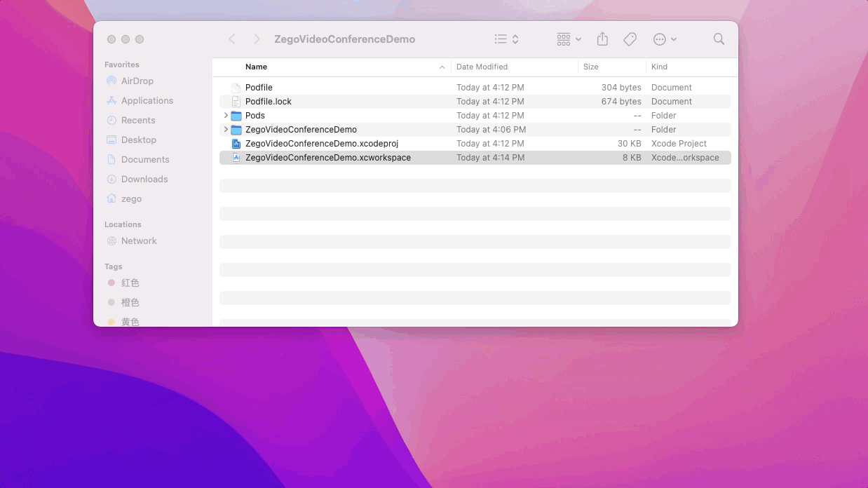Click the Tags section heading

(114, 266)
